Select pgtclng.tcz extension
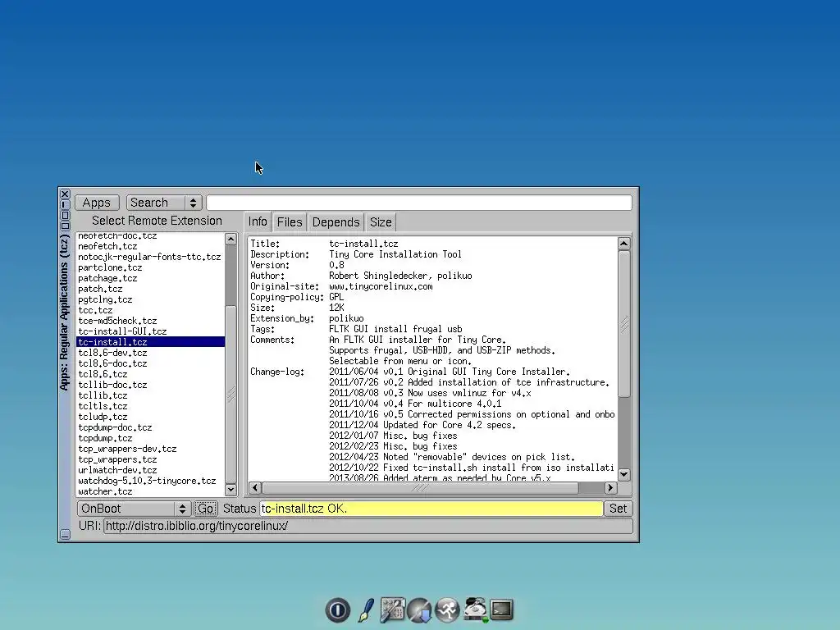Viewport: 840px width, 630px height. tap(150, 299)
